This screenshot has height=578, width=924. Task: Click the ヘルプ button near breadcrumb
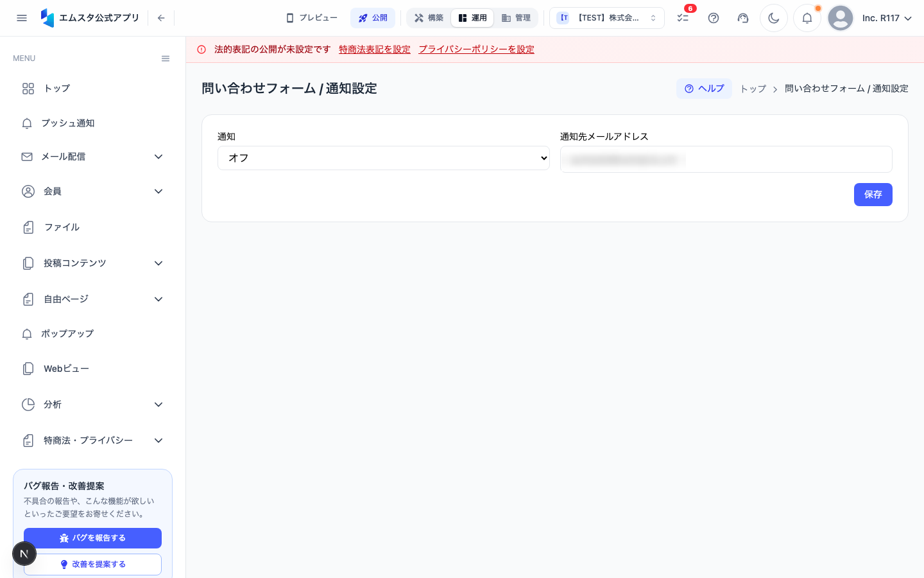point(704,89)
